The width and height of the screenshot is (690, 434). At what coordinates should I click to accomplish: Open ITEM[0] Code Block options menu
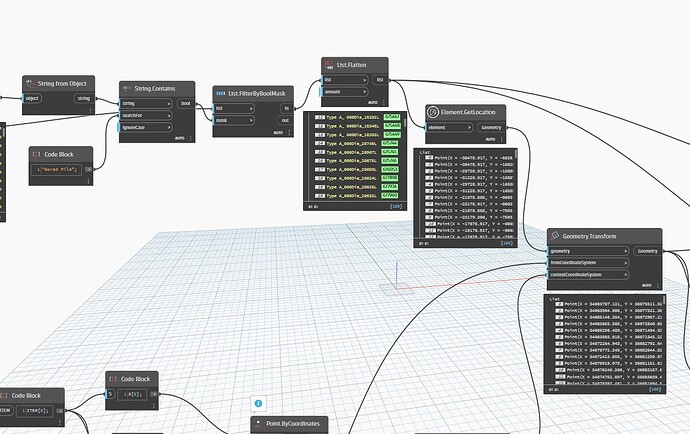pos(60,422)
